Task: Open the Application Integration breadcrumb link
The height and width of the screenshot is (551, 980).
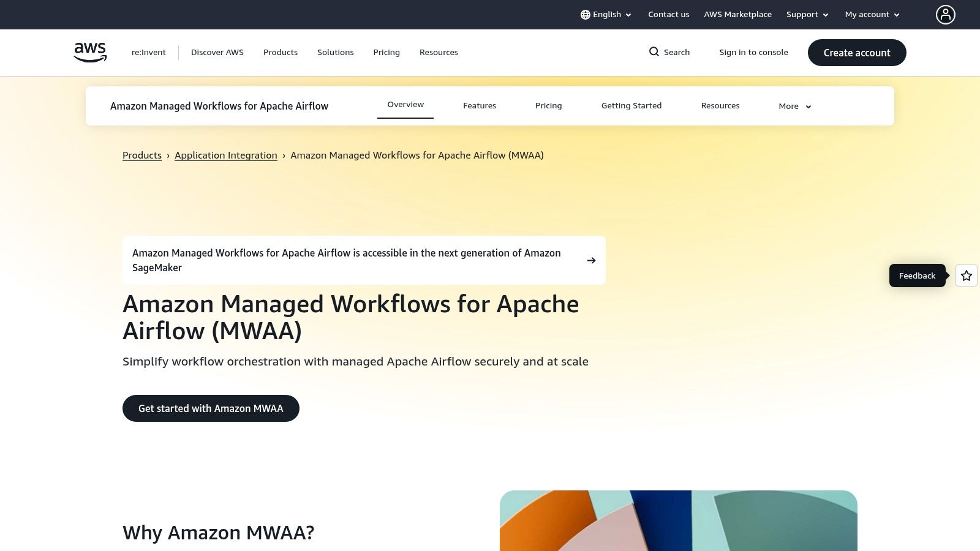Action: point(225,155)
